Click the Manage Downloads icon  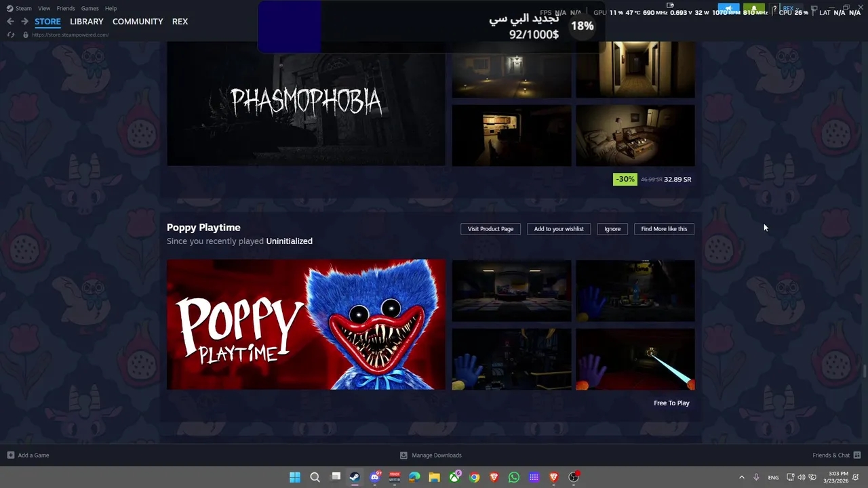tap(403, 455)
